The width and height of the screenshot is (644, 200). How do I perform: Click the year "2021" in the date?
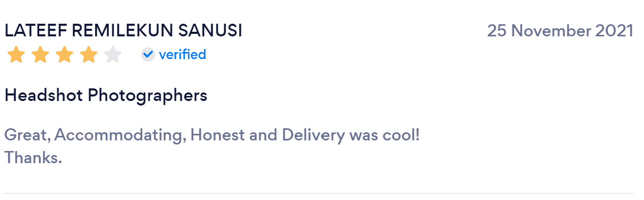pyautogui.click(x=614, y=31)
